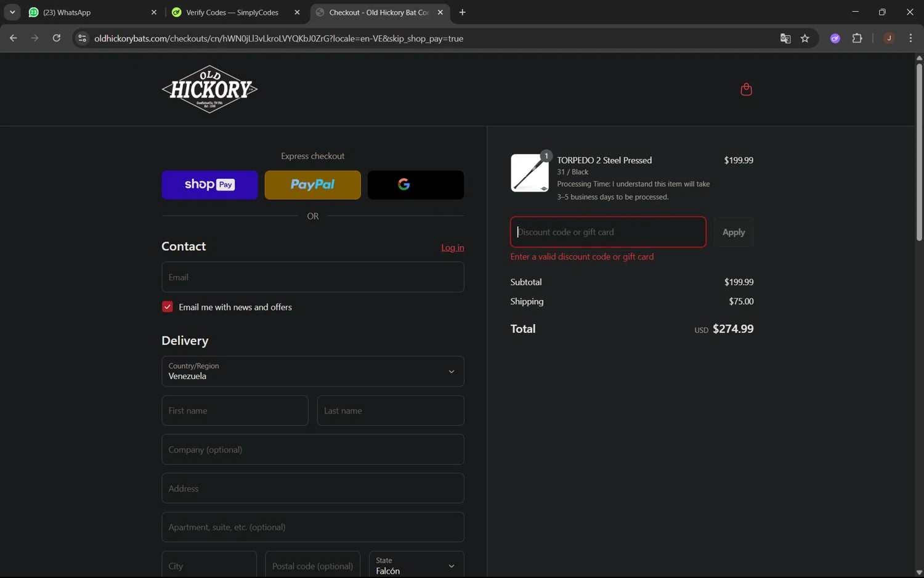Click the Shipping $75.00 amount

[x=741, y=301]
